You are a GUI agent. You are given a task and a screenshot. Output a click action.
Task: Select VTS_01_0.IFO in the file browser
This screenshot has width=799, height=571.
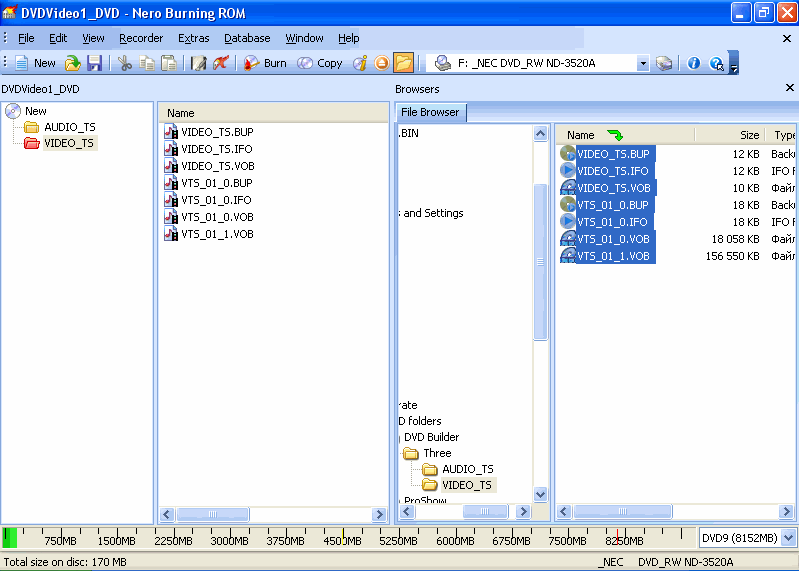(612, 222)
